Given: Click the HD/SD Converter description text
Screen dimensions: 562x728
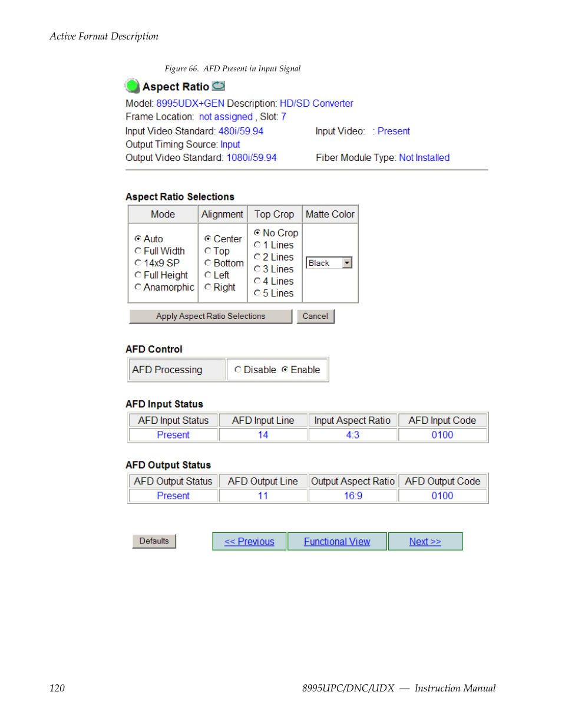Looking at the screenshot, I should (x=316, y=103).
